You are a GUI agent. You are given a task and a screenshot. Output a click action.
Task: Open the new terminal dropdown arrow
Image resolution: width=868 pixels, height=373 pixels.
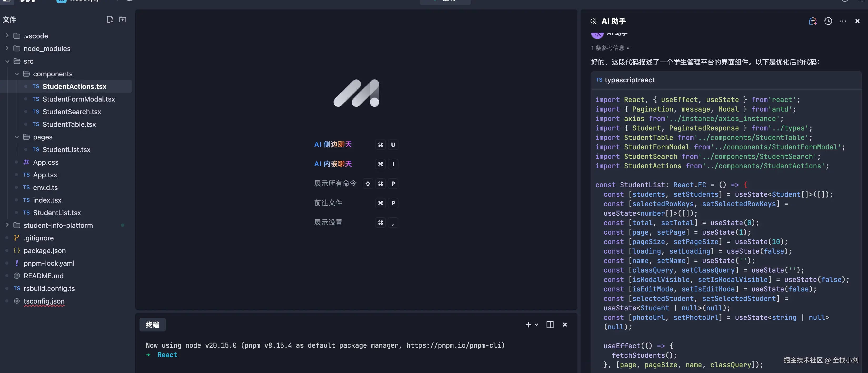coord(536,325)
